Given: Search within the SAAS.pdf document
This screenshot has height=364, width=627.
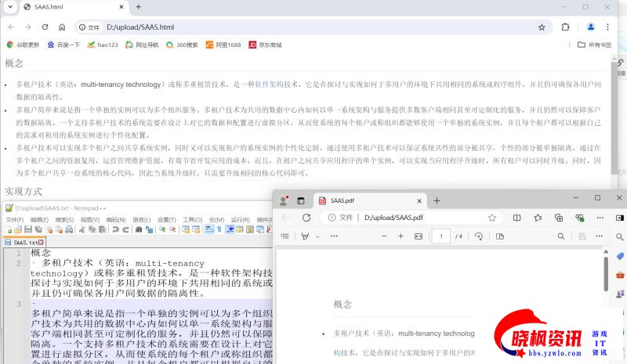Looking at the screenshot, I should (561, 236).
